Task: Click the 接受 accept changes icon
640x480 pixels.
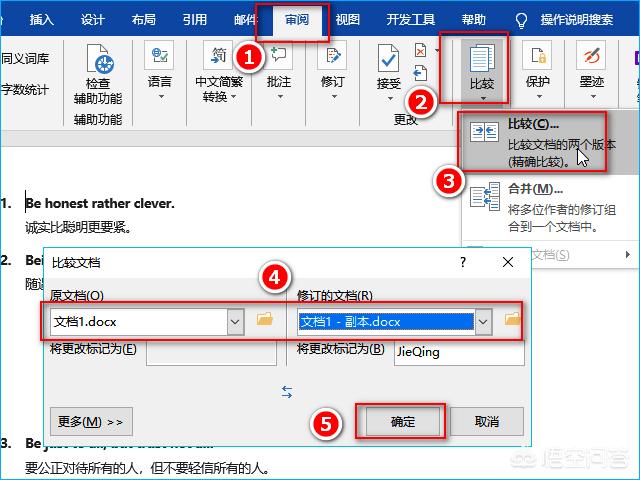Action: pos(388,58)
